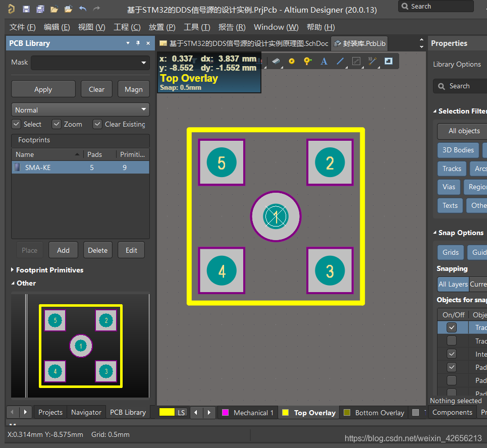This screenshot has width=487, height=448.
Task: Undo the last action
Action: pos(83,9)
